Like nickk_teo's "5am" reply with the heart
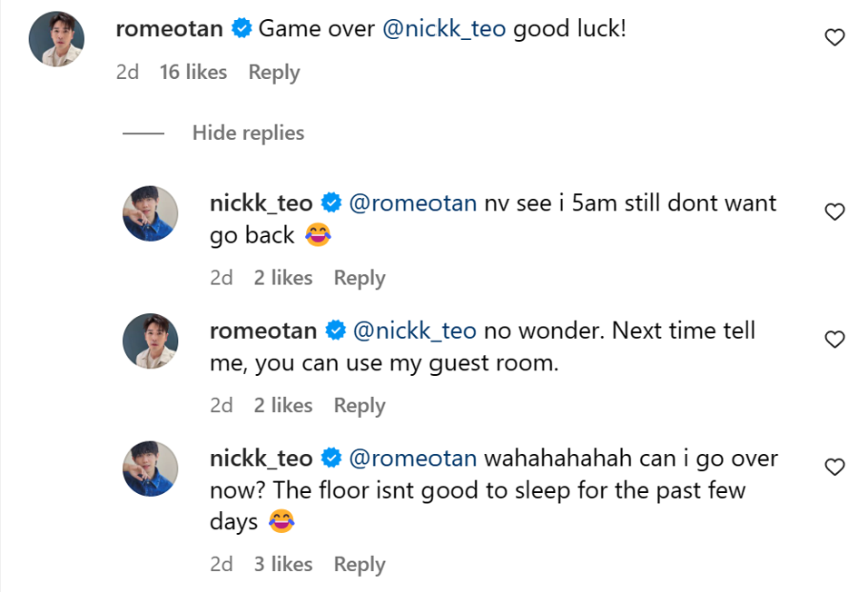868x592 pixels. (x=834, y=212)
